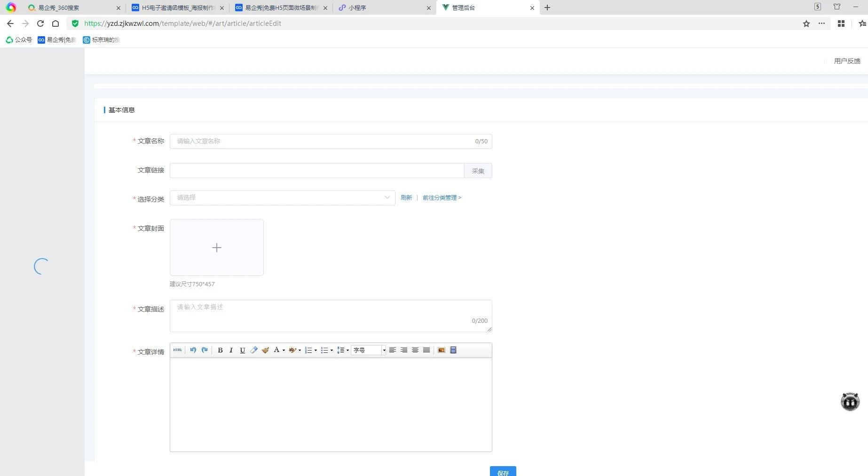Switch to the 小程序 tab
Screen dimensions: 868x476
coord(384,8)
